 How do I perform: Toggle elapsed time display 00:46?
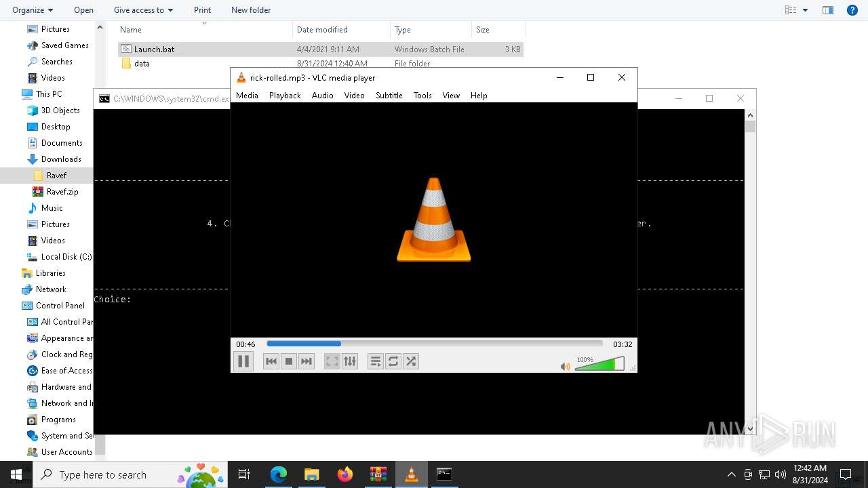pos(245,344)
